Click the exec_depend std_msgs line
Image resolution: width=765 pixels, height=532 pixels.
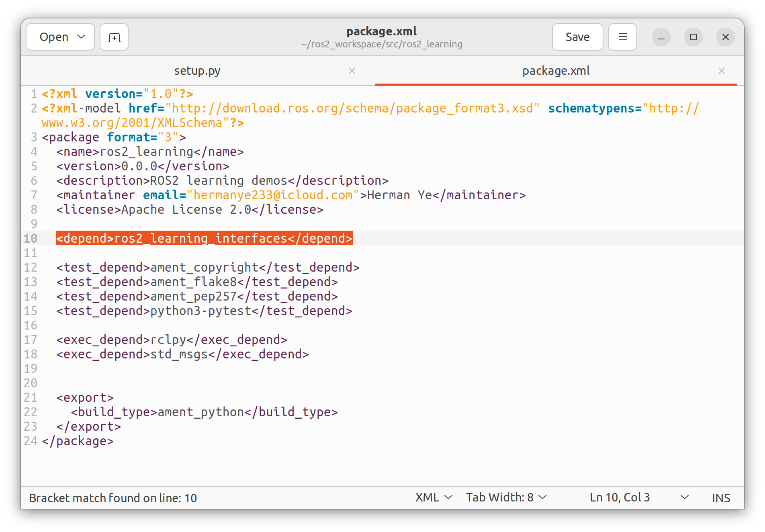(182, 354)
